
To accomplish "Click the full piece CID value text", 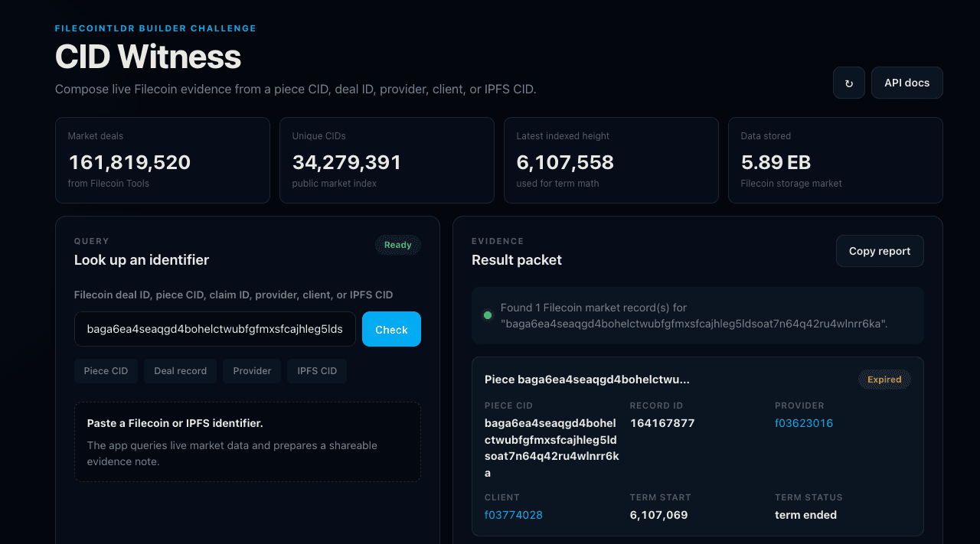I will tap(552, 448).
